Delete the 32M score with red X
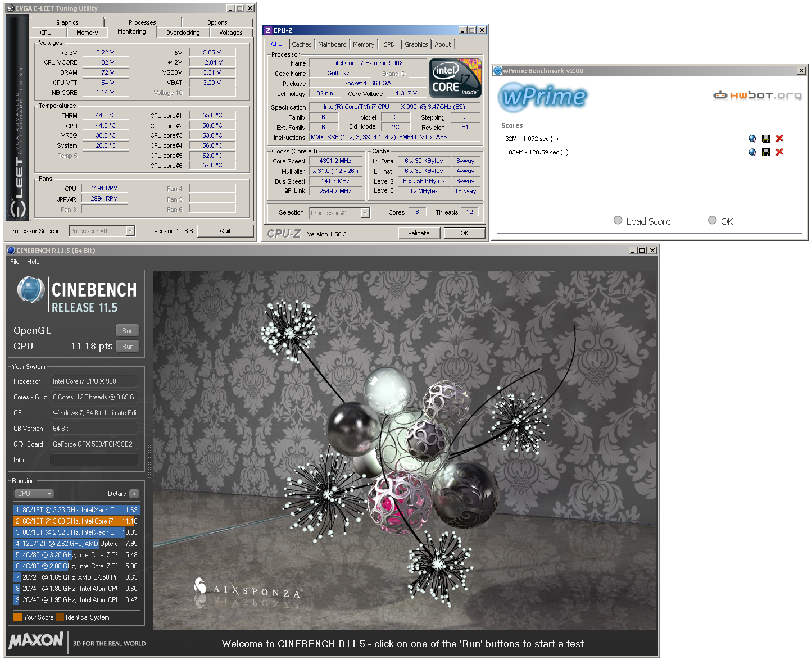The height and width of the screenshot is (660, 812). click(779, 139)
